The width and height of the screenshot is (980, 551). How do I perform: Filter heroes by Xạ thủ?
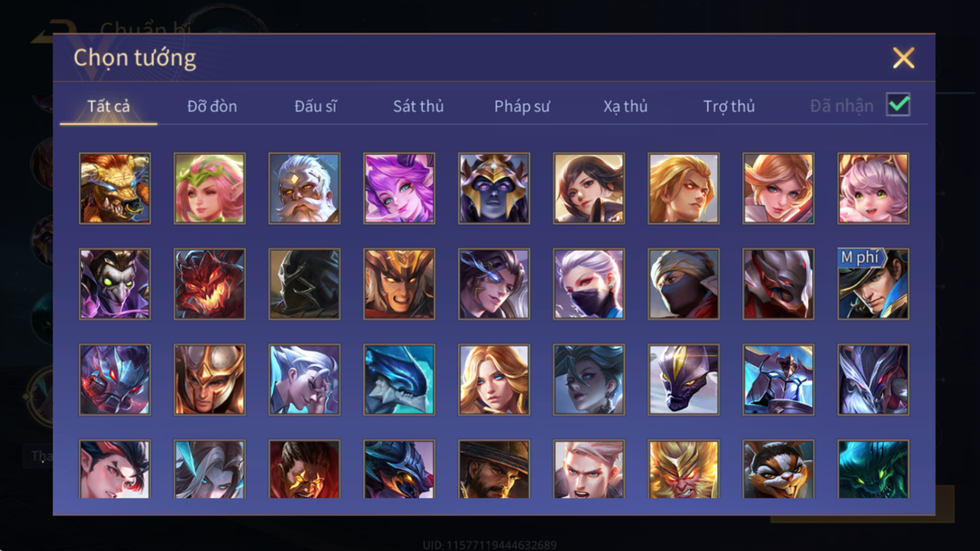[x=625, y=106]
